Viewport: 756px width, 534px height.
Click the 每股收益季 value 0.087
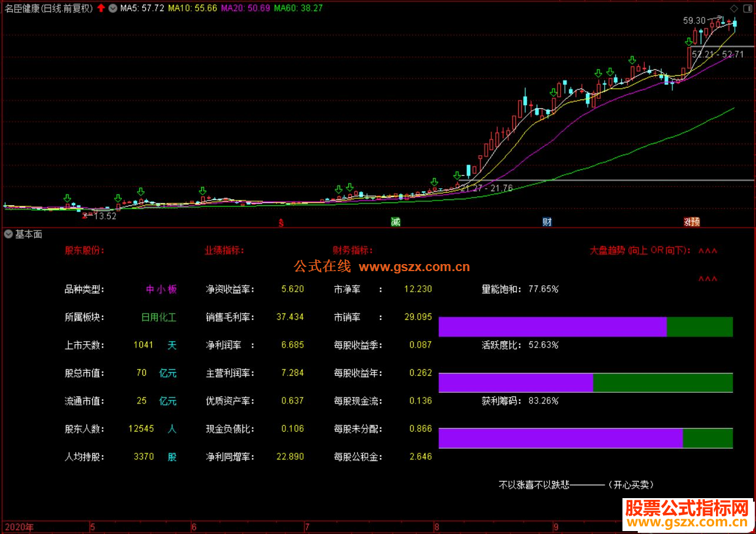pos(421,345)
